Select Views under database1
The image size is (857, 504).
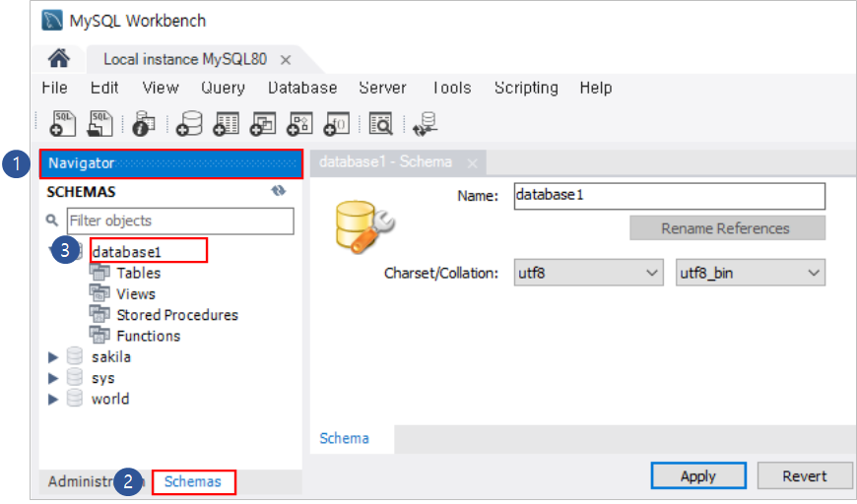point(136,293)
